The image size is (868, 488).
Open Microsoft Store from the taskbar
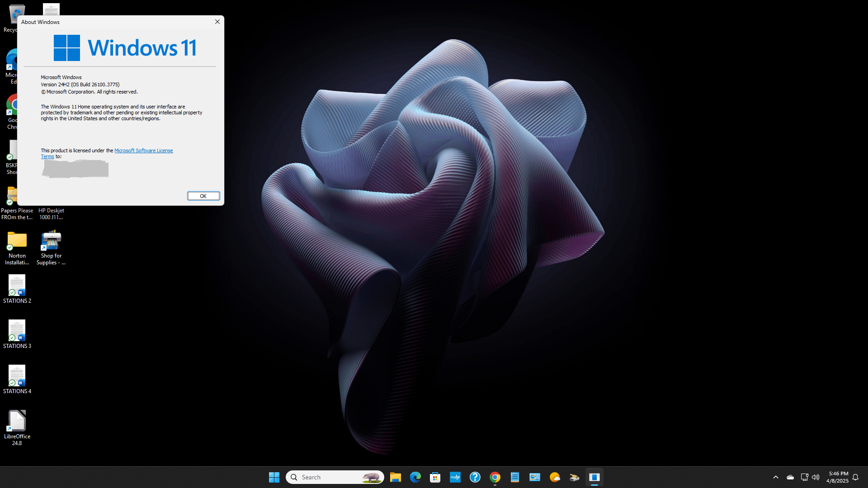click(435, 477)
